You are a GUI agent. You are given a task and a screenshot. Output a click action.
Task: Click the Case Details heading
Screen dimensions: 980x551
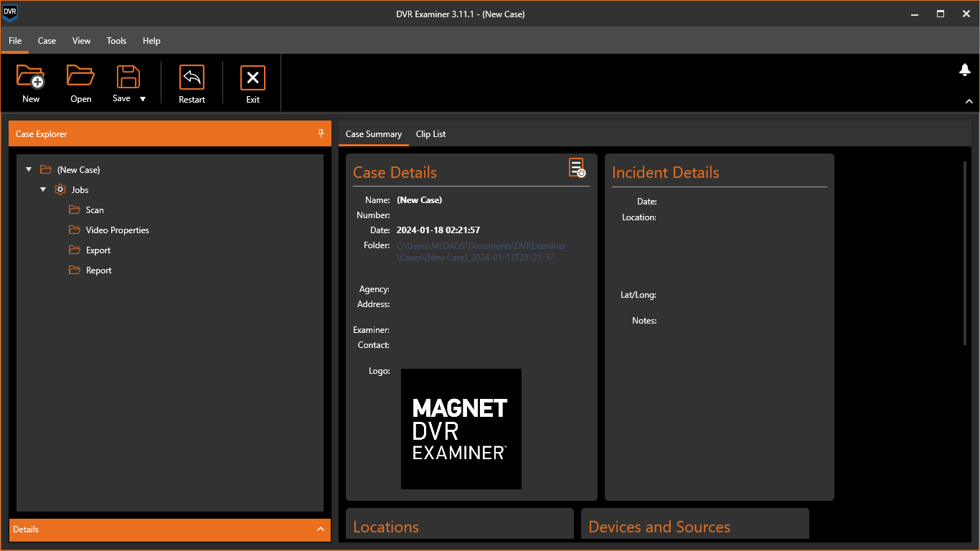click(395, 172)
